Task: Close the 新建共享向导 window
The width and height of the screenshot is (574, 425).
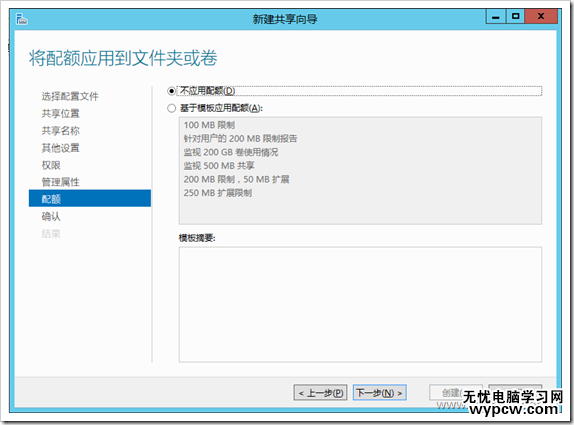Action: click(541, 16)
